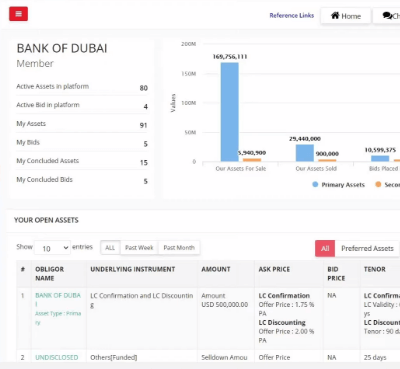Click My Assets value 91
This screenshot has height=369, width=400.
coord(143,125)
